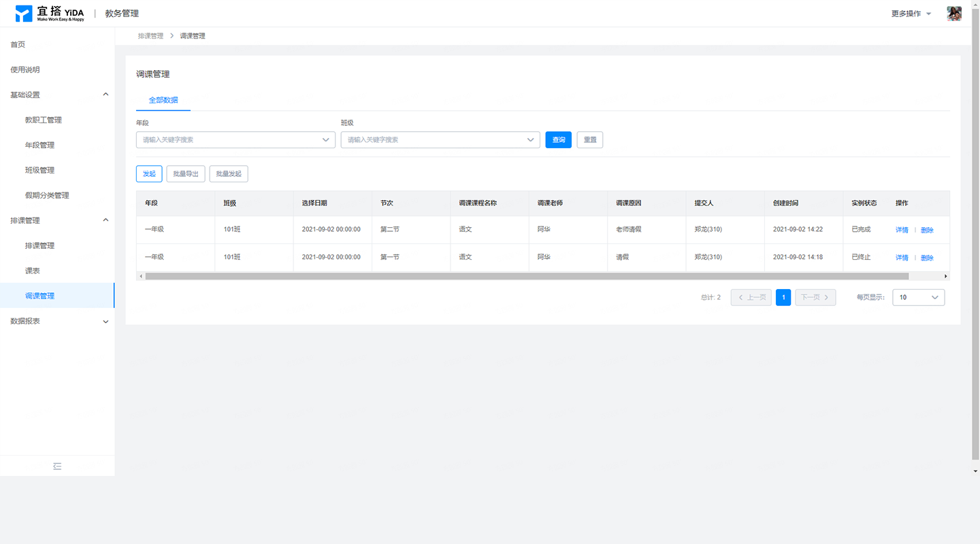Click the 查询 search button
Image resolution: width=980 pixels, height=544 pixels.
click(559, 139)
